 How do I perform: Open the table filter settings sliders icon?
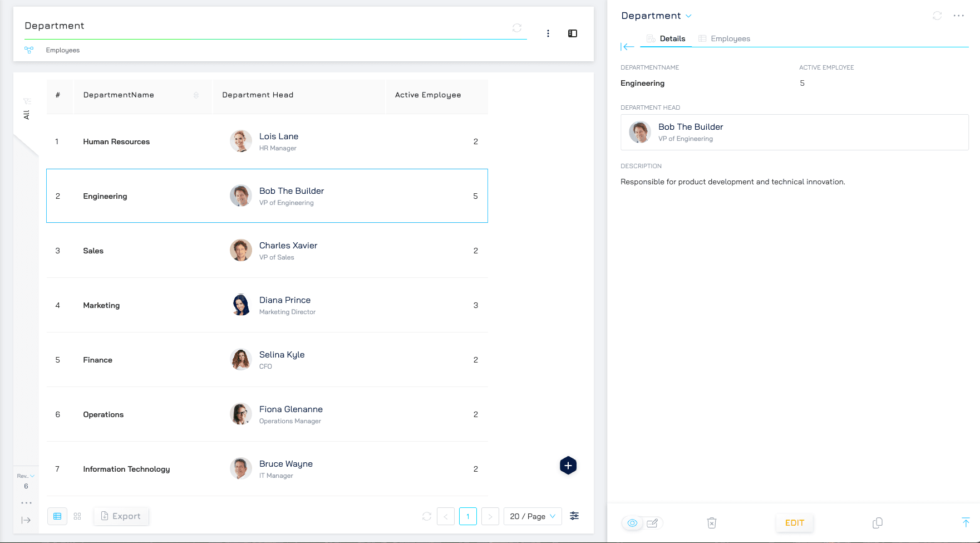574,516
